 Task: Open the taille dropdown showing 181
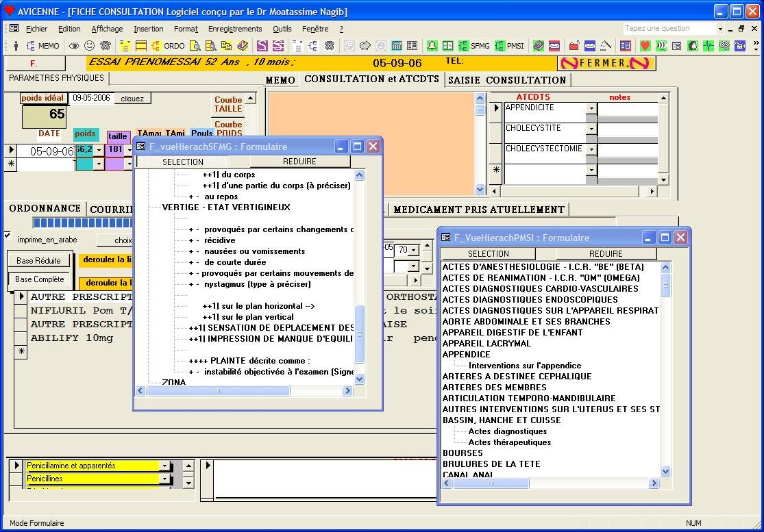(x=129, y=151)
